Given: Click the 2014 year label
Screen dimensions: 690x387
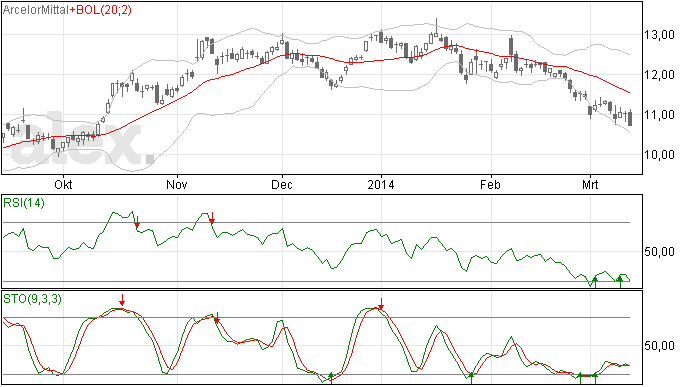Looking at the screenshot, I should point(381,185).
